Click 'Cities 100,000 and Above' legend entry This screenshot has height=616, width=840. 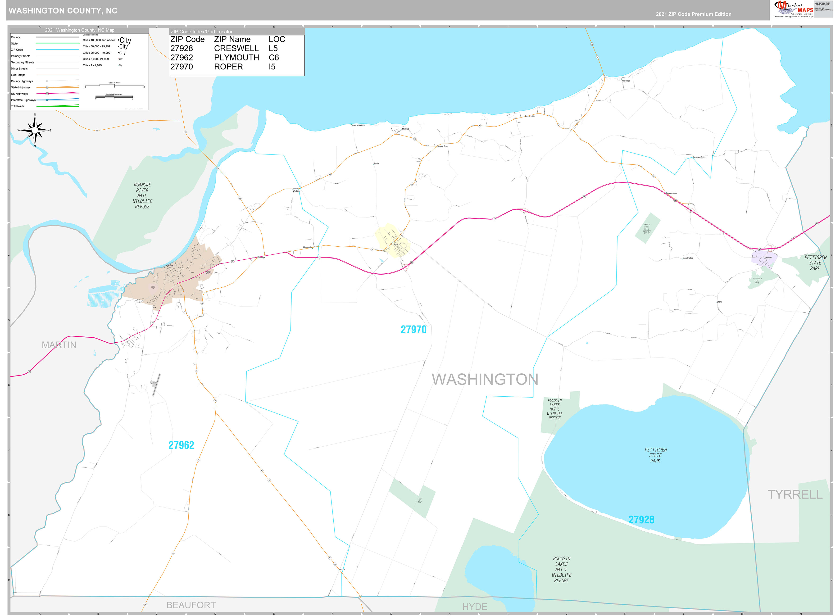pyautogui.click(x=99, y=40)
